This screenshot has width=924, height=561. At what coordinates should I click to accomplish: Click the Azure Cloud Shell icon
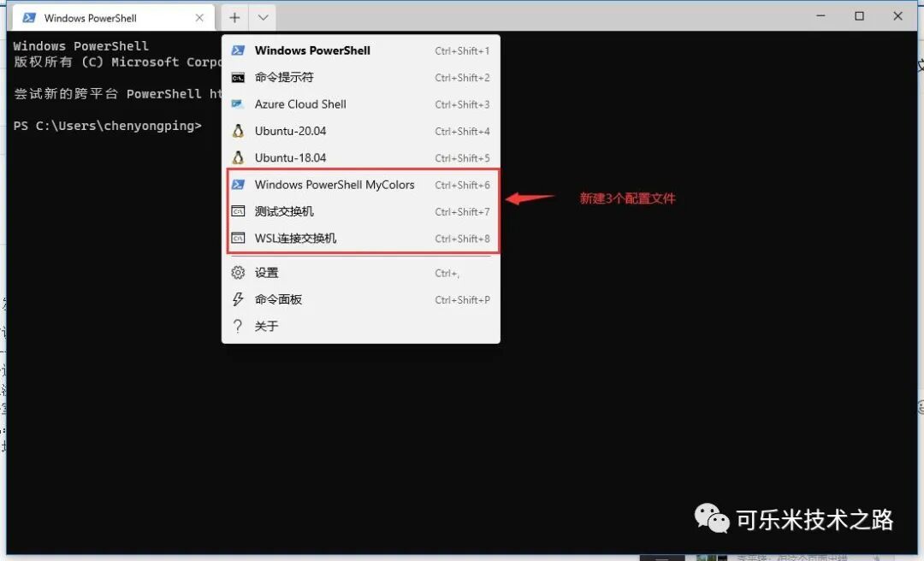[x=238, y=104]
